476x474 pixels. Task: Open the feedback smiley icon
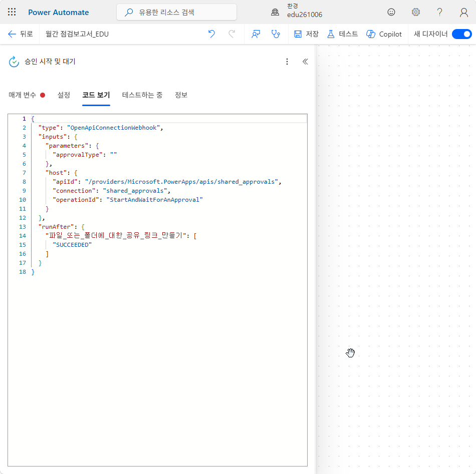(391, 12)
